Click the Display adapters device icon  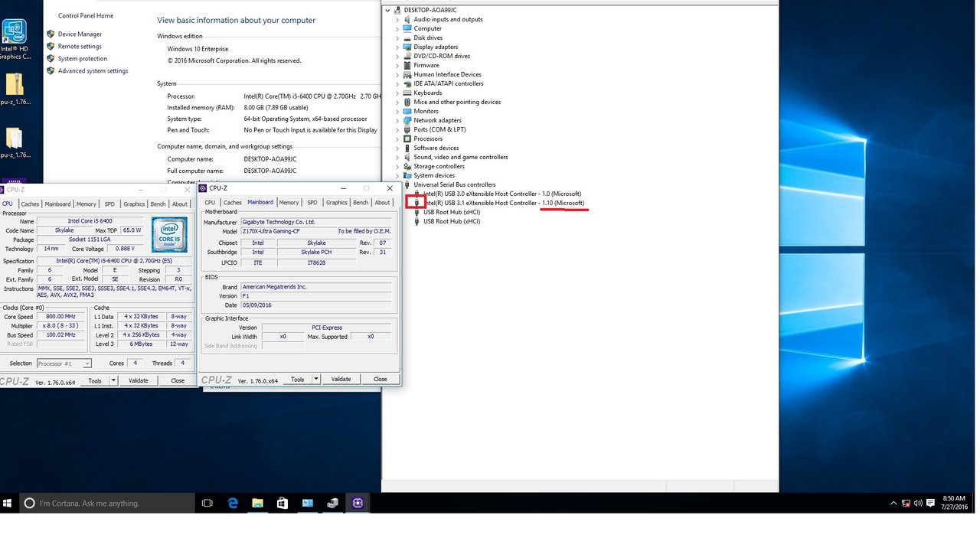pyautogui.click(x=407, y=47)
